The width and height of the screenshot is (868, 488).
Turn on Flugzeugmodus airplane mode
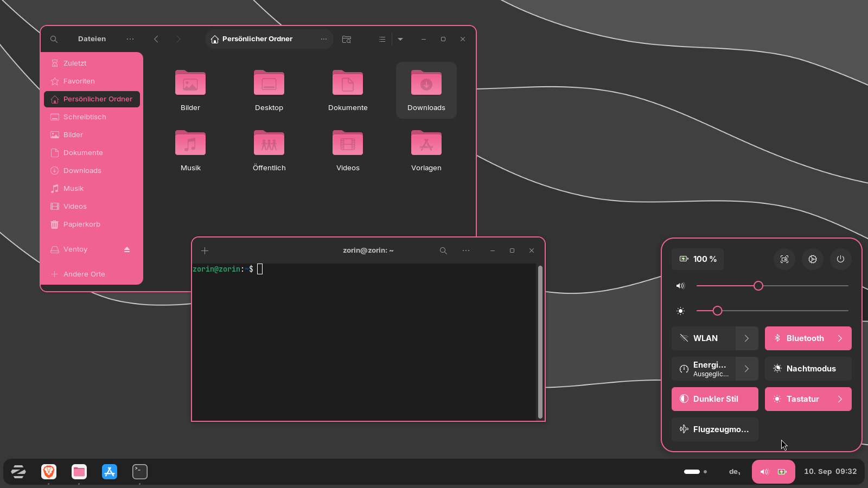[x=715, y=429]
